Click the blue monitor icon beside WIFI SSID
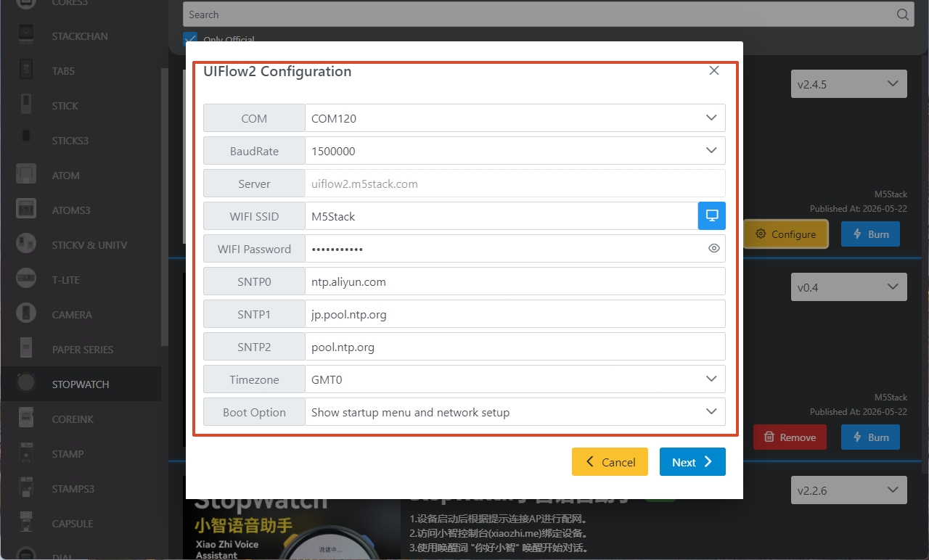 point(712,216)
